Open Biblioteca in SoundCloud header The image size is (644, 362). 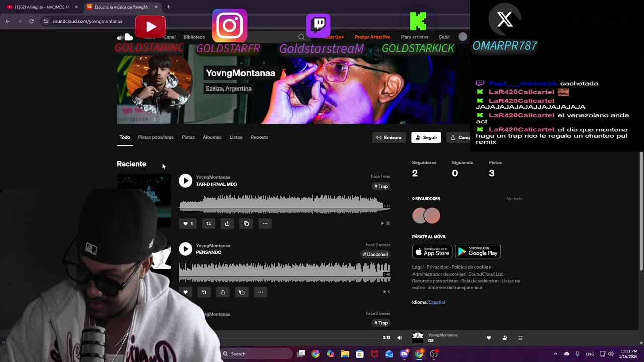(194, 37)
